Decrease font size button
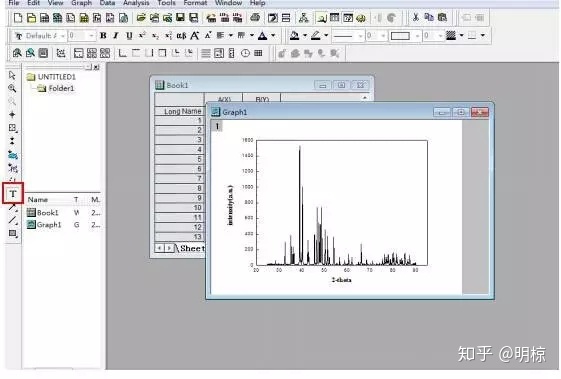561x379 pixels. point(208,35)
